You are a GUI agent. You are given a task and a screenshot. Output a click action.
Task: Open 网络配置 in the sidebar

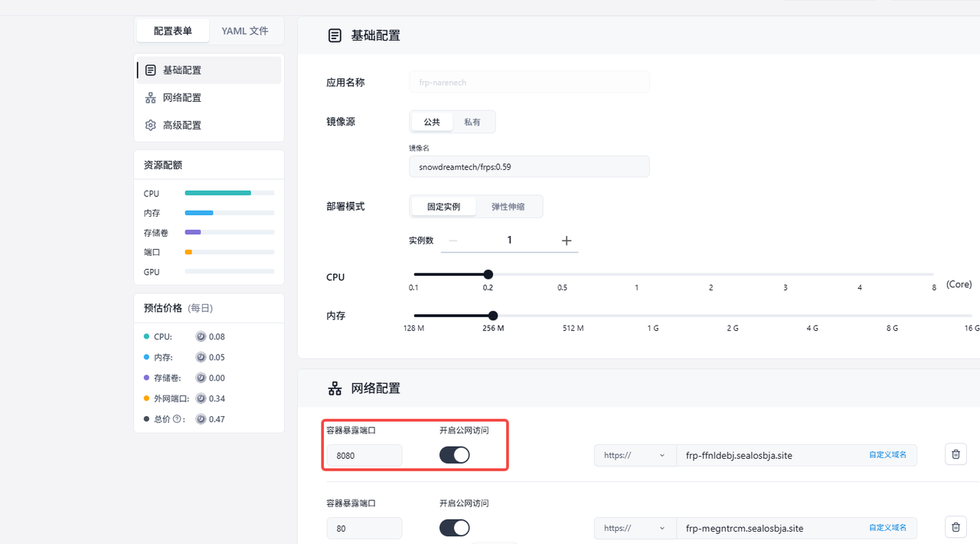tap(209, 97)
